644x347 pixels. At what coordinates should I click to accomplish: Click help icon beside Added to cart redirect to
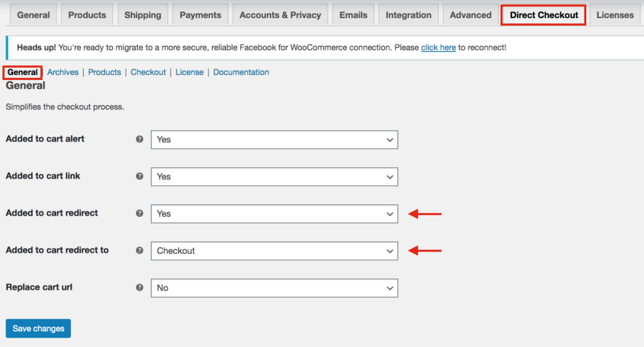[x=140, y=250]
